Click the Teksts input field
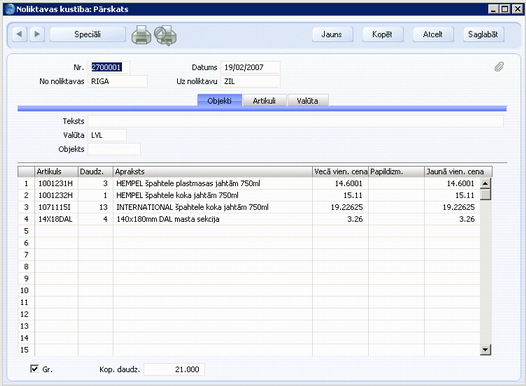 coord(296,121)
